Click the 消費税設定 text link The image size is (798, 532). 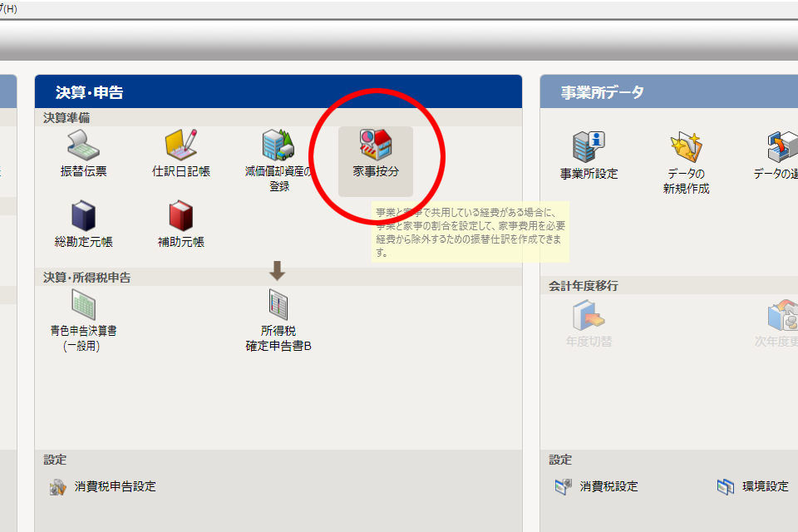[x=608, y=486]
